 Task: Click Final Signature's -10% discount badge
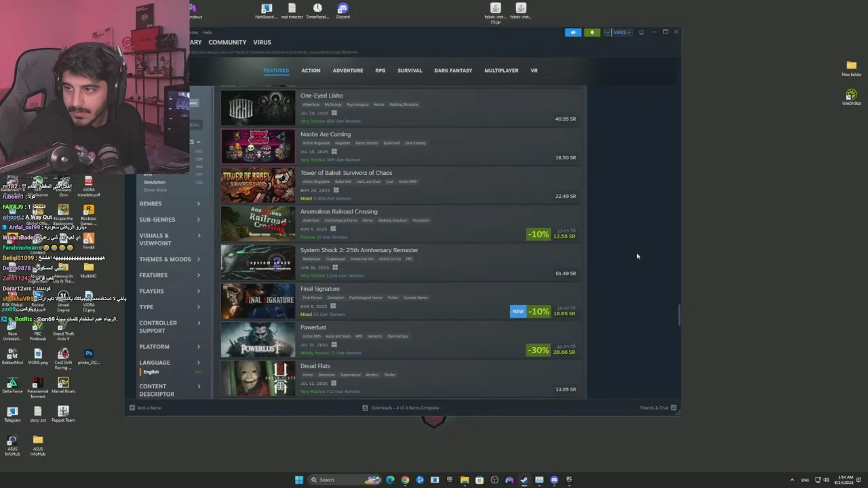[x=538, y=312]
